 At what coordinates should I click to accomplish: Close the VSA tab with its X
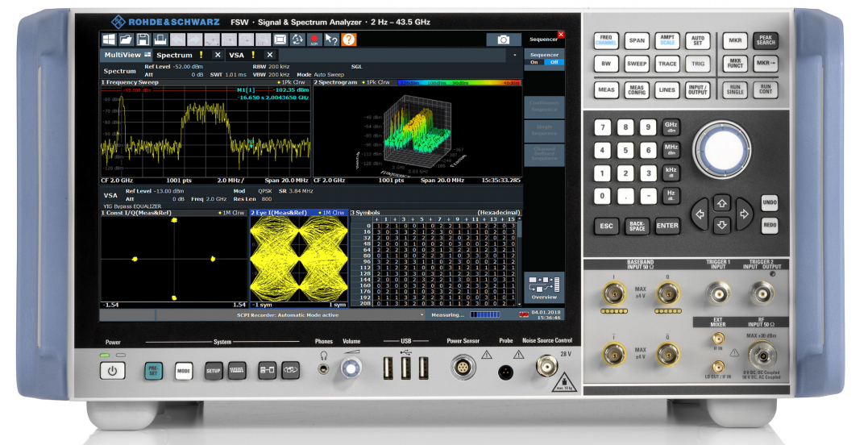point(270,55)
